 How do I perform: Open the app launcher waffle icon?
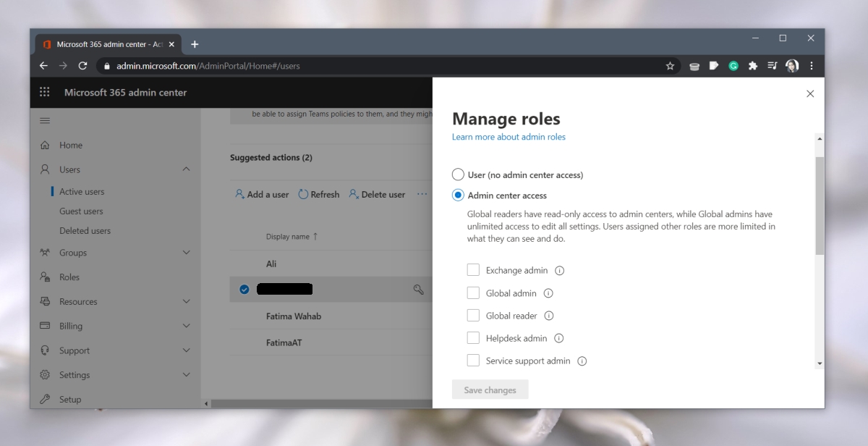coord(45,93)
